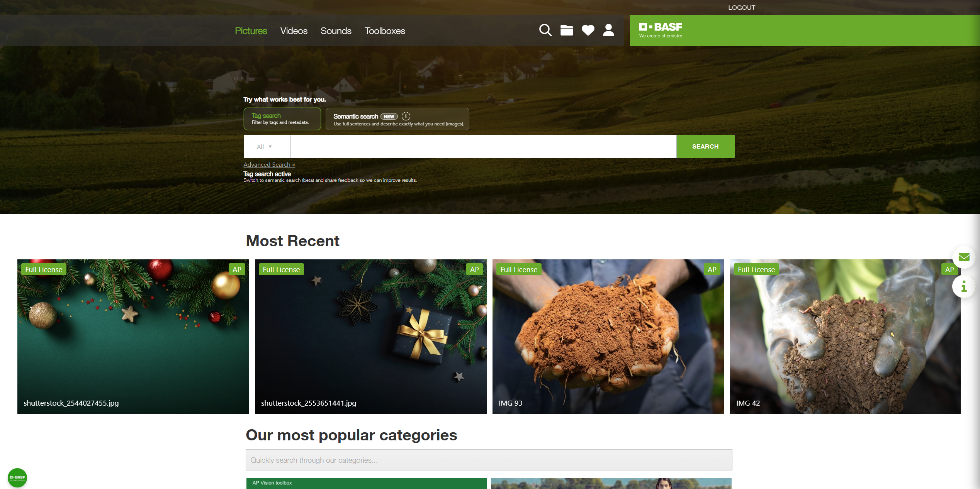Screen dimensions: 980x489
Task: Click the round BASF badge bottom-left
Action: (x=17, y=477)
